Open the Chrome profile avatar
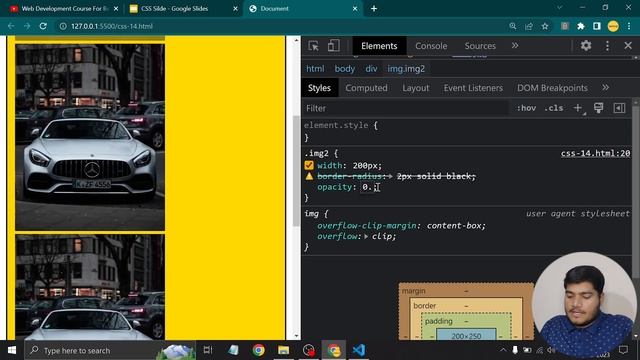Image resolution: width=640 pixels, height=360 pixels. coord(613,26)
